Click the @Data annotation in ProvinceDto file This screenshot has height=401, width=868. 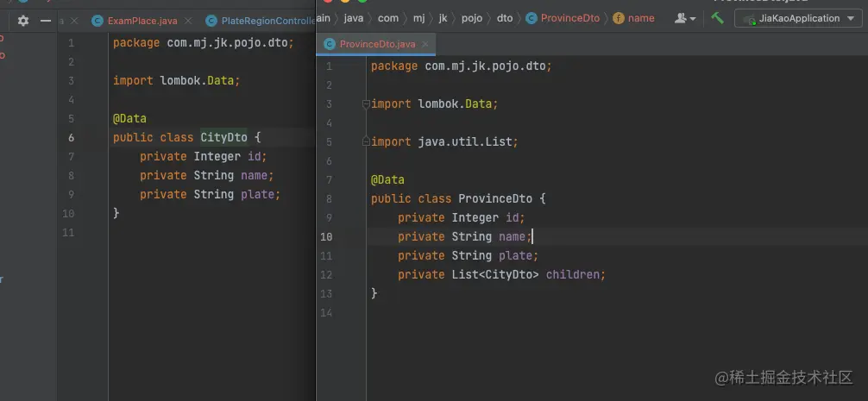tap(387, 179)
